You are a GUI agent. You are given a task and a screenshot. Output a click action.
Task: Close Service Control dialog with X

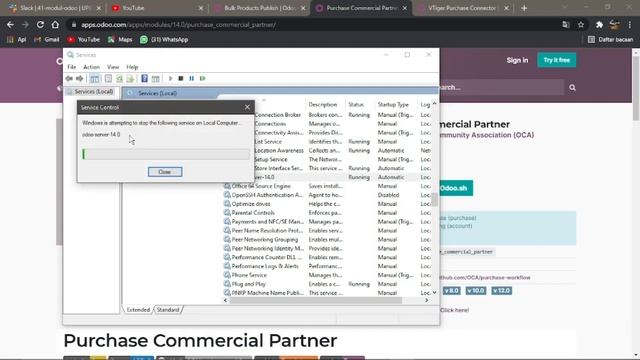coord(247,107)
